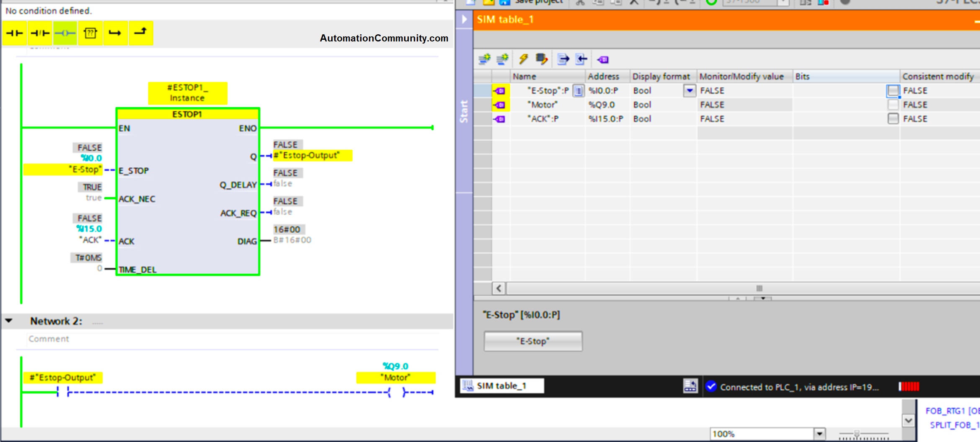Open the 100% zoom level dropdown

(820, 434)
